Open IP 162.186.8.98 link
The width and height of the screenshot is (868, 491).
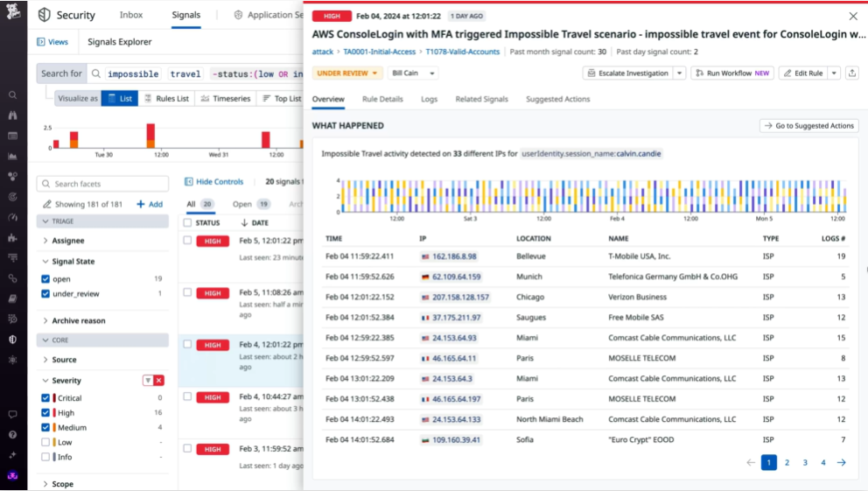coord(454,256)
